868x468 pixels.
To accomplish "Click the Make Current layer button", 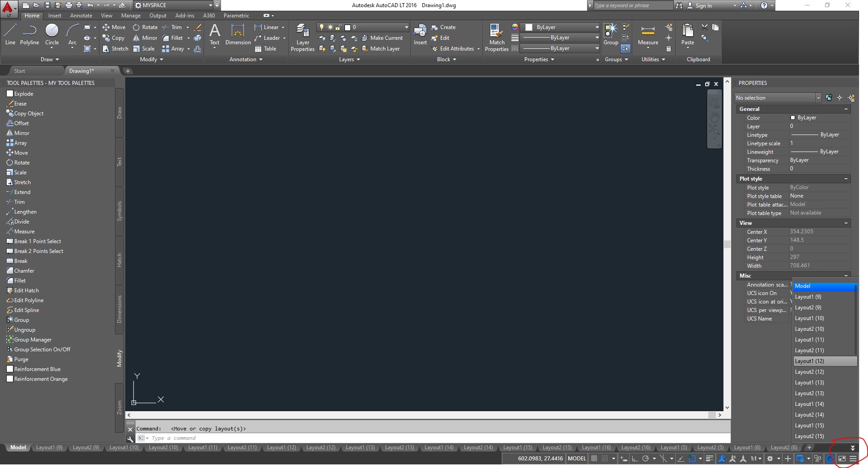I will coord(383,38).
